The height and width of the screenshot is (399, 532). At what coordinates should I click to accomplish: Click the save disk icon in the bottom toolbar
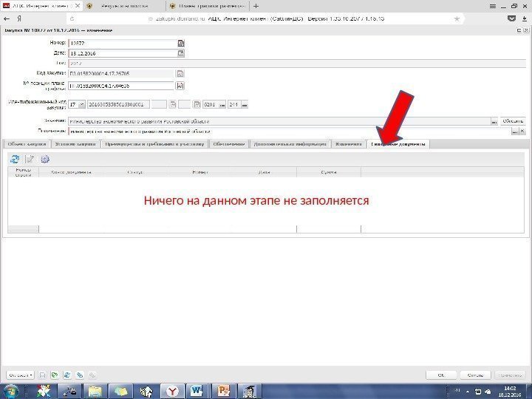pos(42,375)
